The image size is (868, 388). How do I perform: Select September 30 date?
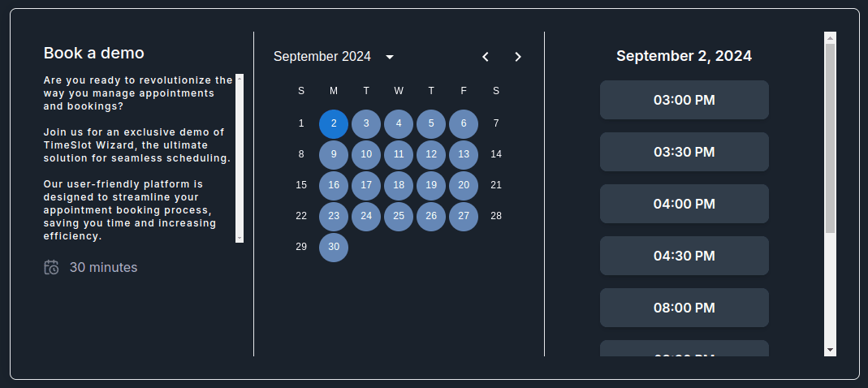click(334, 247)
